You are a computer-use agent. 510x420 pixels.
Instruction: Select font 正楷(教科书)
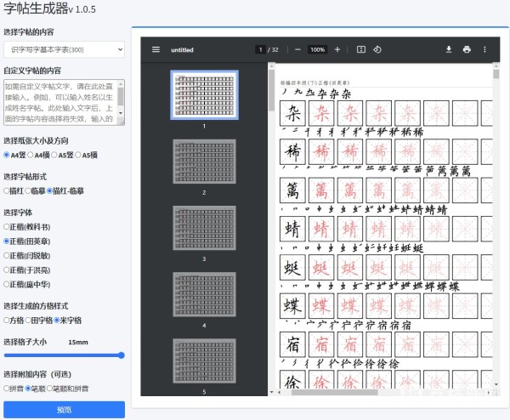6,227
